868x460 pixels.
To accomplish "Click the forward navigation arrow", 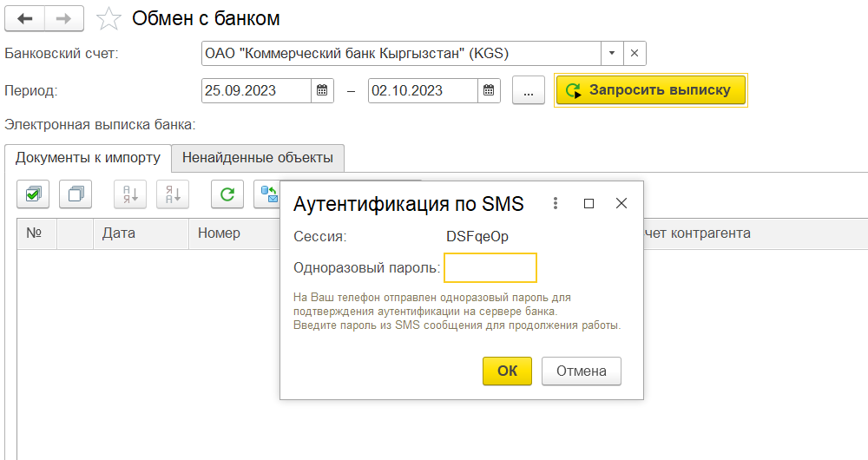I will pos(65,18).
